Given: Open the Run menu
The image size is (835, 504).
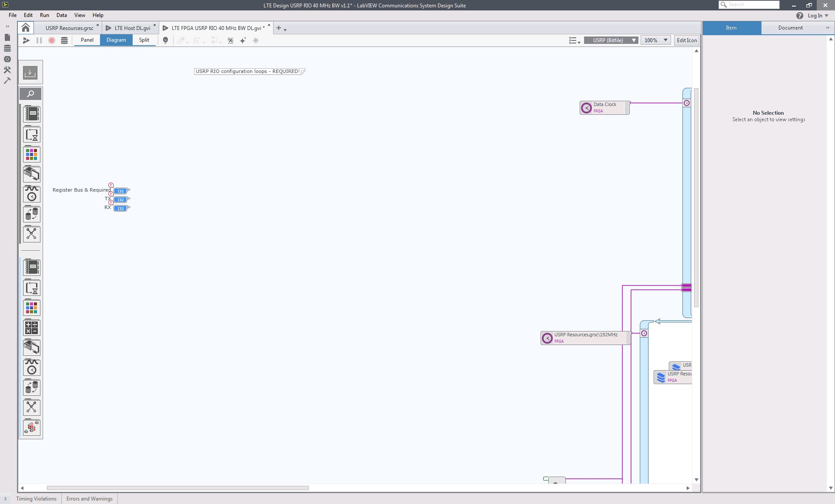Looking at the screenshot, I should coord(44,15).
